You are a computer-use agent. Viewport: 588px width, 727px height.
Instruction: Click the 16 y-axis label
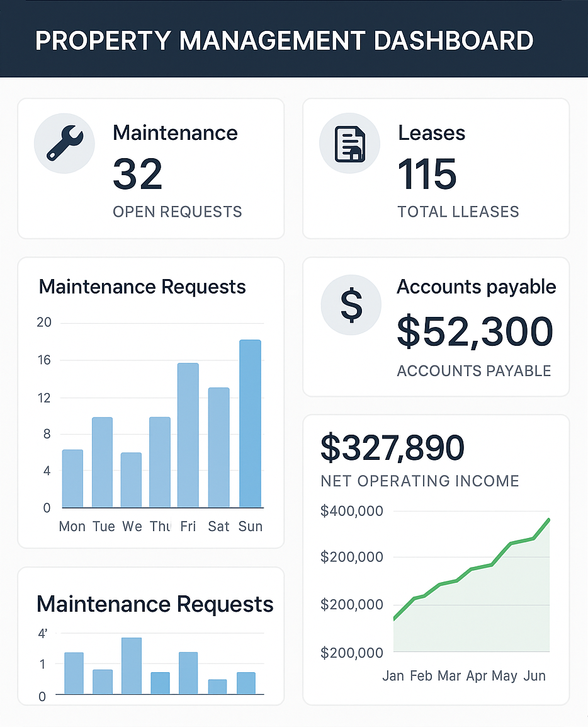tap(44, 360)
